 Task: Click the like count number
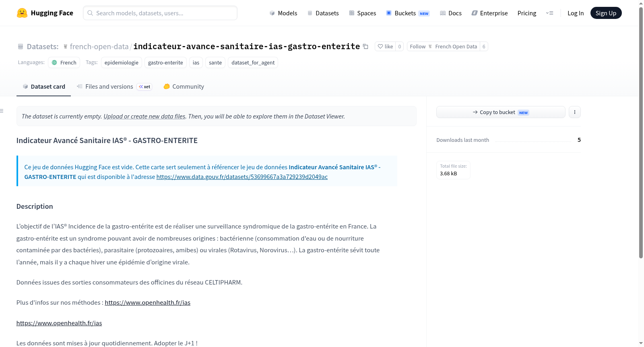pos(400,46)
